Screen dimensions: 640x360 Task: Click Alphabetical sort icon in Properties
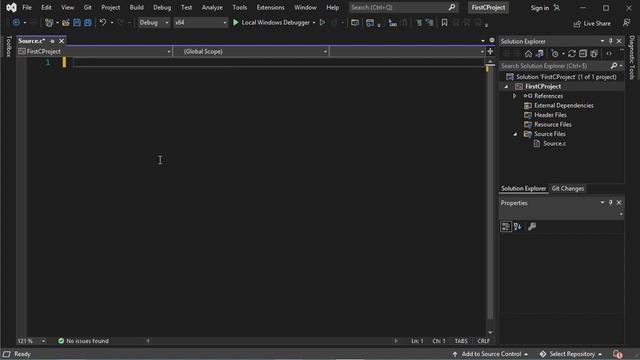(x=518, y=227)
